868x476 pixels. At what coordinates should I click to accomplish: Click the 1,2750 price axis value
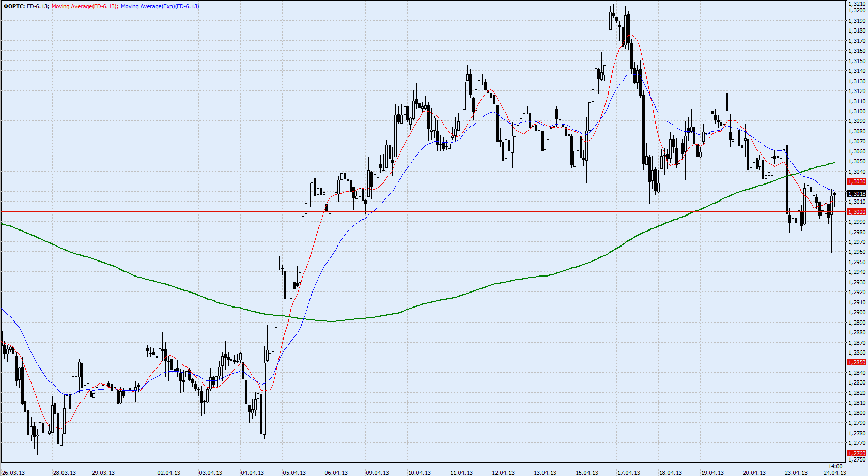[x=857, y=459]
